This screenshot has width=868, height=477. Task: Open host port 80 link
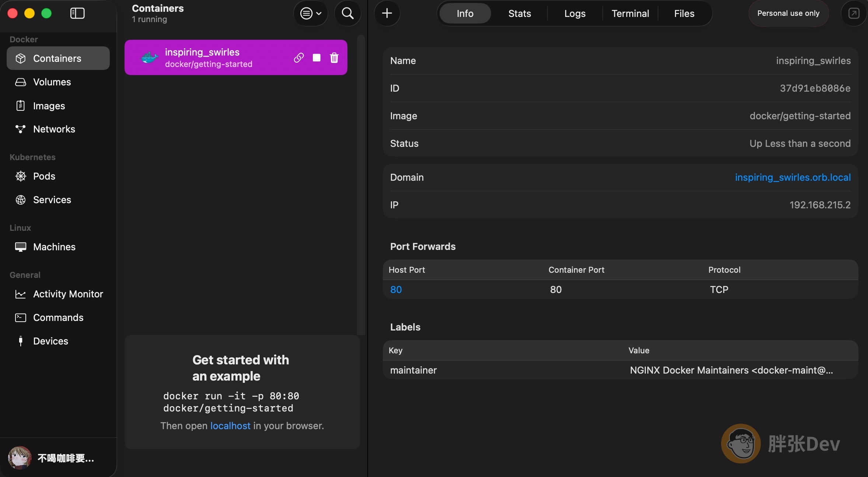(396, 290)
